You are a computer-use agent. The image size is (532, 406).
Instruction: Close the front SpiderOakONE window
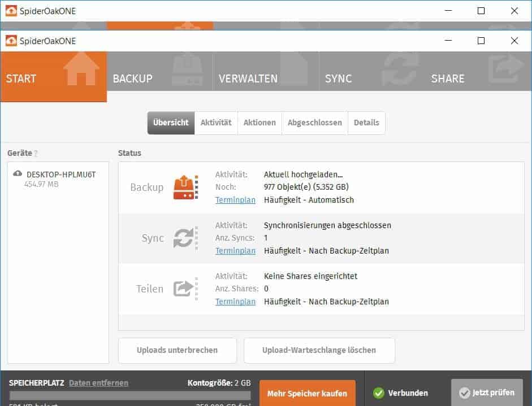(514, 41)
